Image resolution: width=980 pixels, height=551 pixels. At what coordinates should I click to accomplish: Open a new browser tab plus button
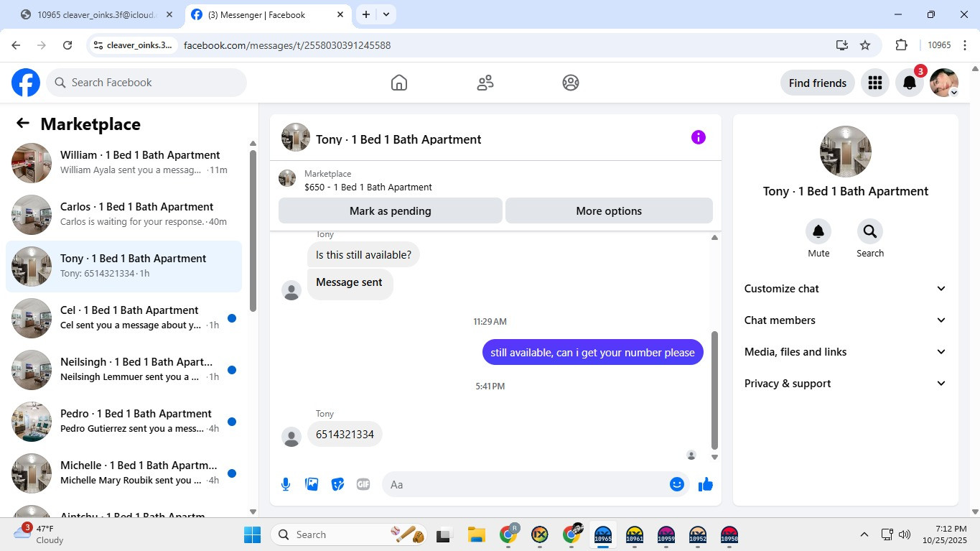pyautogui.click(x=366, y=14)
